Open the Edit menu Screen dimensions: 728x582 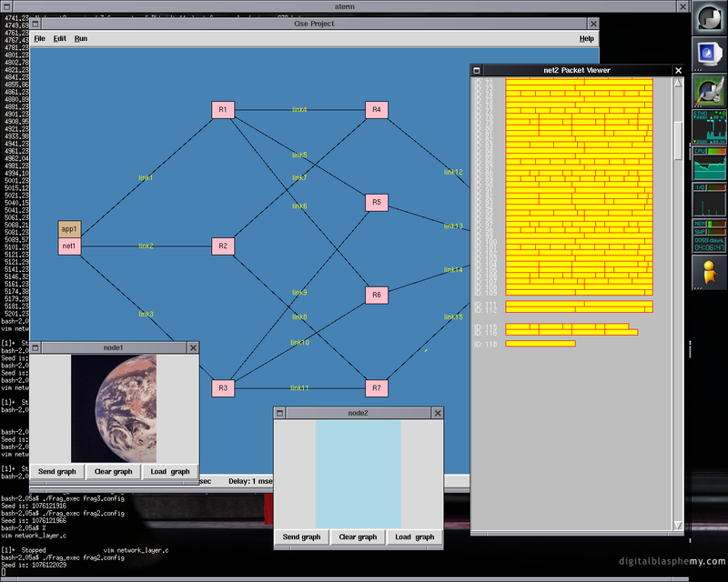[x=59, y=38]
